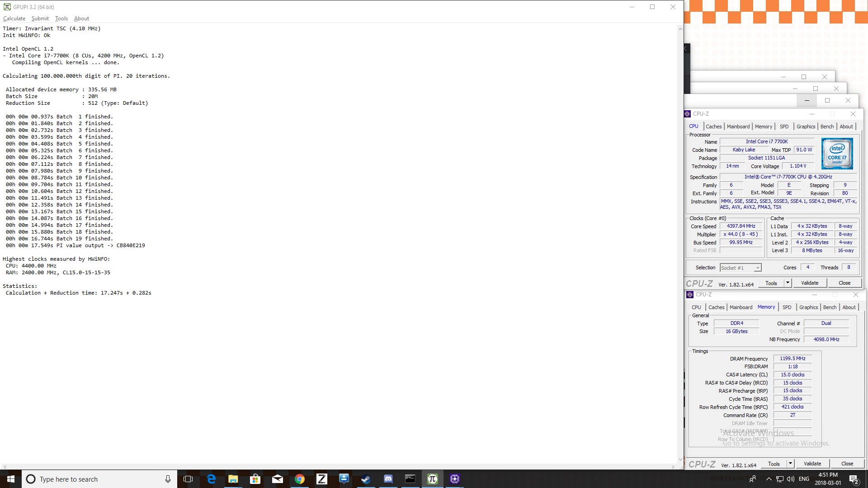
Task: Open Microsoft Store taskbar icon
Action: click(x=255, y=479)
